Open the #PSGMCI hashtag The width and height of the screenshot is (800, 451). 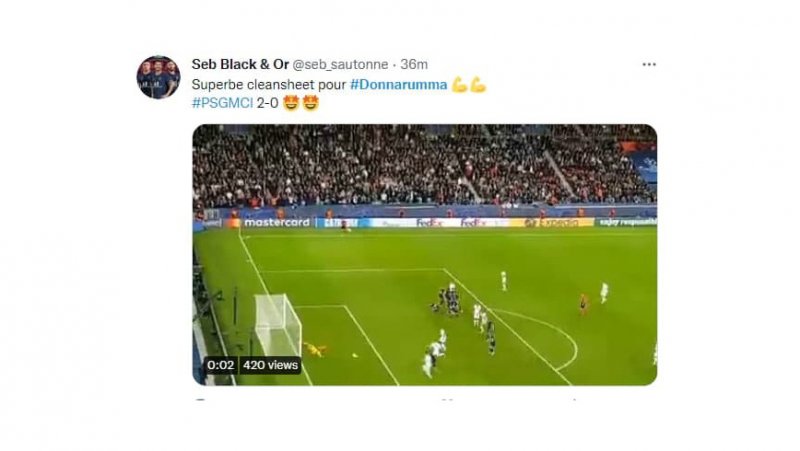222,103
